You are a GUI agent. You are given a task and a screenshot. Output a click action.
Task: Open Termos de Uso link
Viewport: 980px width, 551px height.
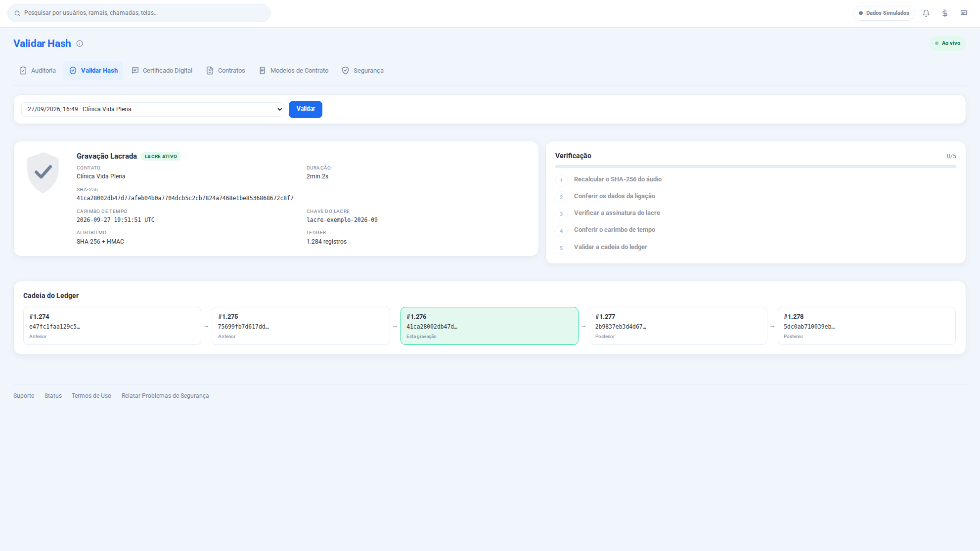(91, 396)
